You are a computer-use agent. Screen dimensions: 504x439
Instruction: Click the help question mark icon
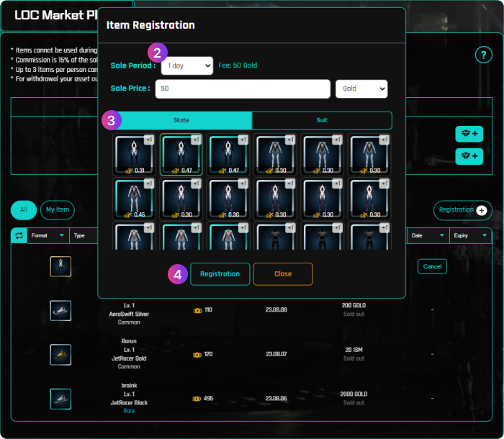coord(482,55)
